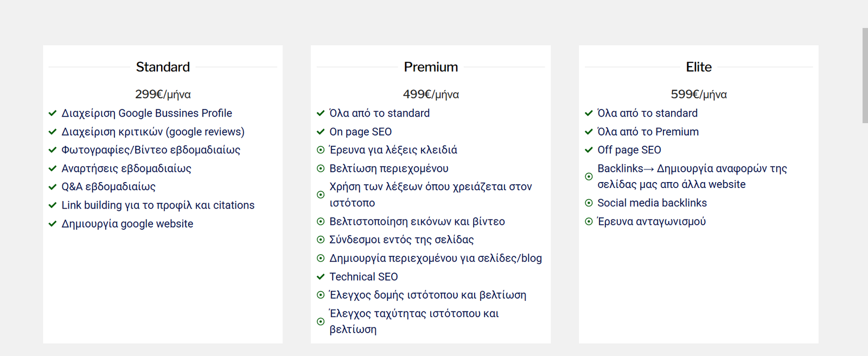Click circle bullet beside Έρευνα ανταγωνισμού
The image size is (868, 356).
(x=589, y=222)
